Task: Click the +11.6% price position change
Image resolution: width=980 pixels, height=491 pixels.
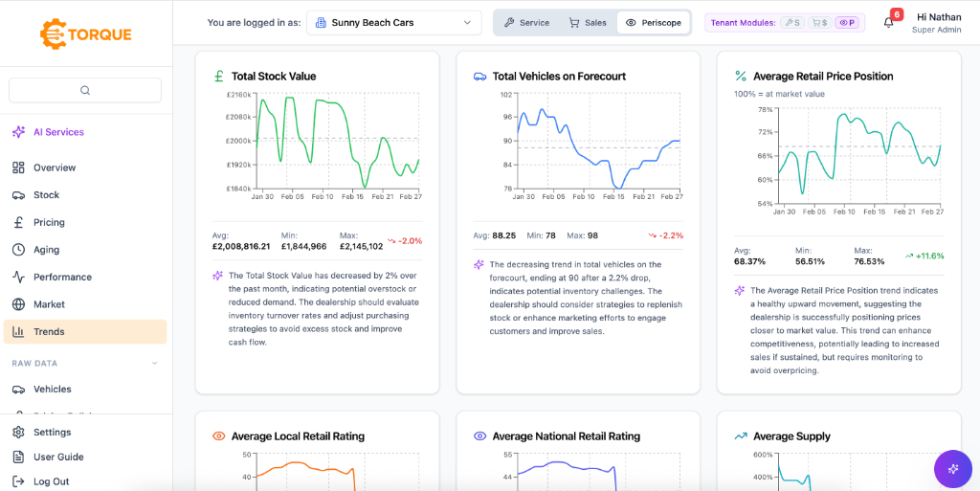Action: 924,256
